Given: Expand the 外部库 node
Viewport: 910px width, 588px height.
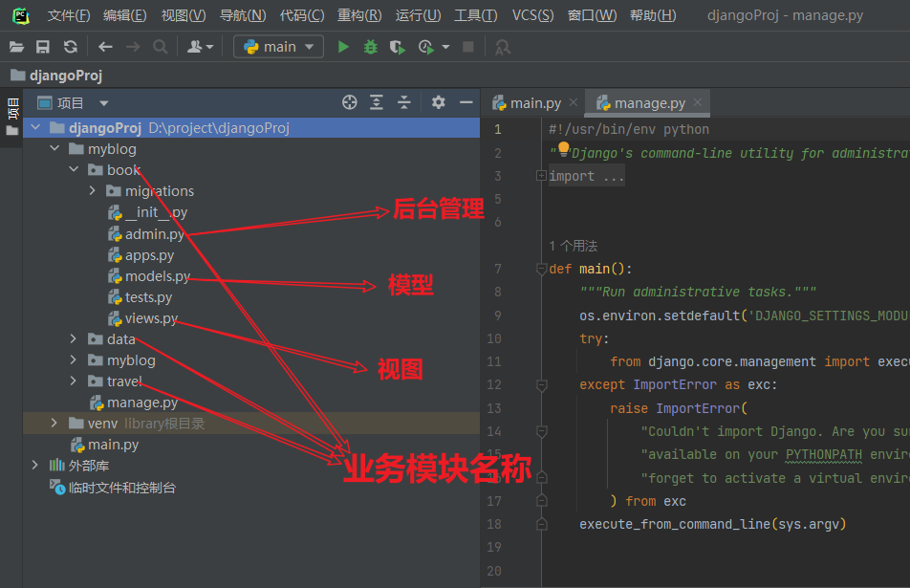Looking at the screenshot, I should (x=34, y=465).
